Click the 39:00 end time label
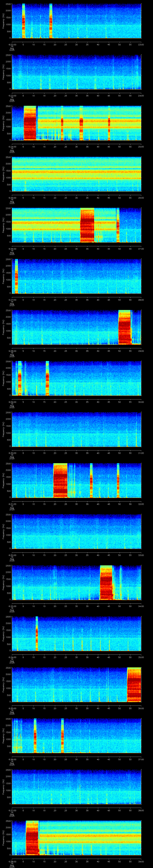 tap(141, 861)
